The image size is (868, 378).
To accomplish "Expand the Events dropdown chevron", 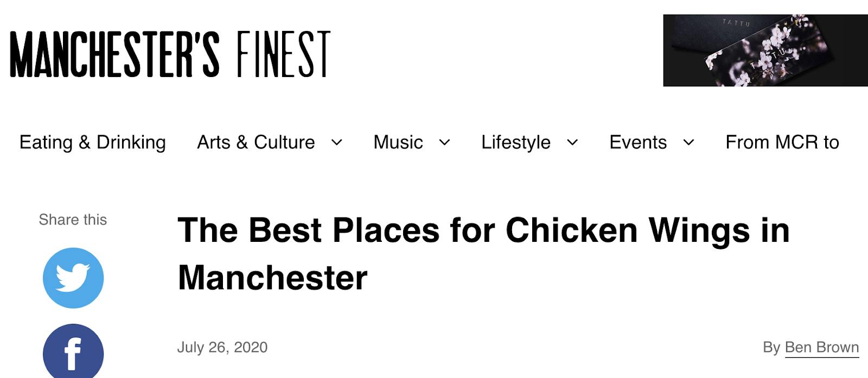I will pos(688,143).
